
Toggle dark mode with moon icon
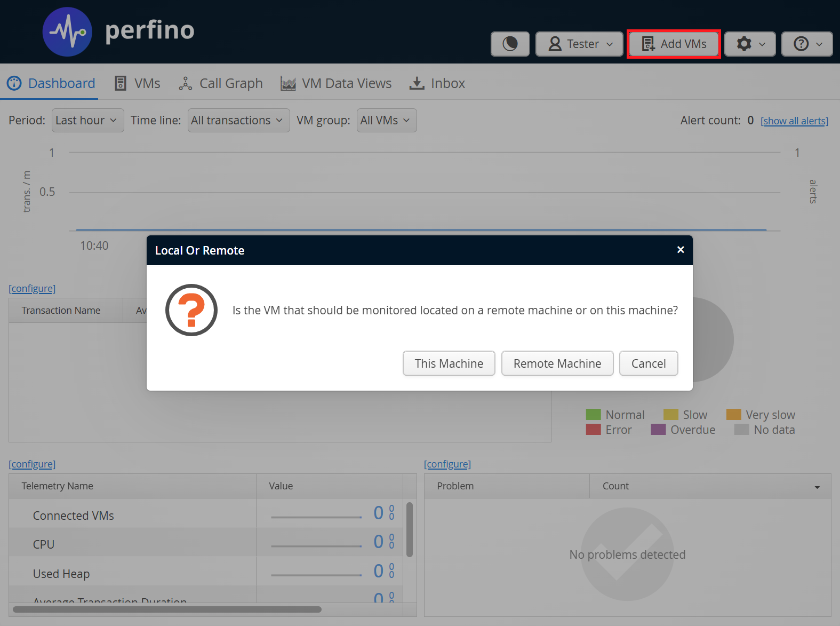(x=510, y=44)
